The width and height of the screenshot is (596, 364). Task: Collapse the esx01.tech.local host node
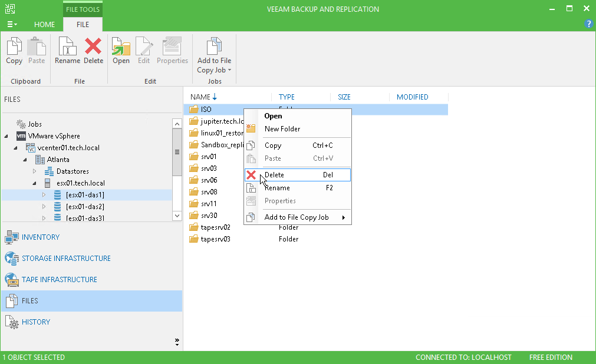(35, 183)
